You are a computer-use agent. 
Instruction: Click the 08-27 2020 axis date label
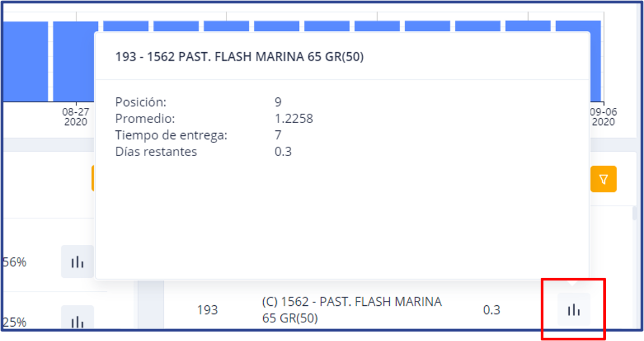pos(75,117)
